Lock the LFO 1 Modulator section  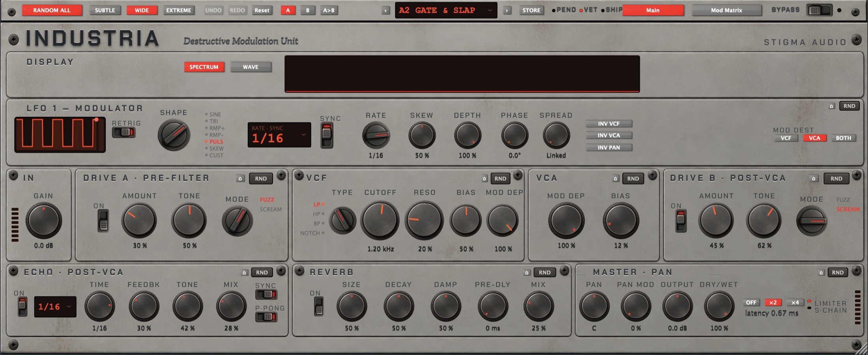tap(831, 106)
